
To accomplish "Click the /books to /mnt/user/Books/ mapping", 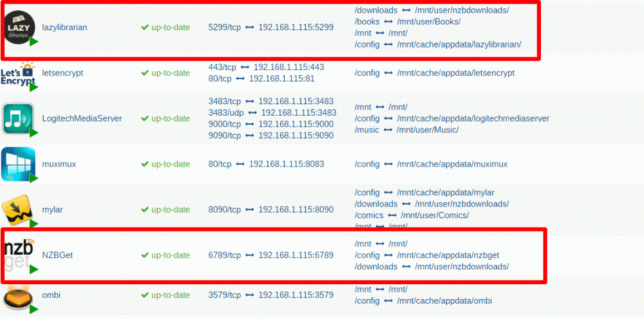I will click(x=408, y=22).
